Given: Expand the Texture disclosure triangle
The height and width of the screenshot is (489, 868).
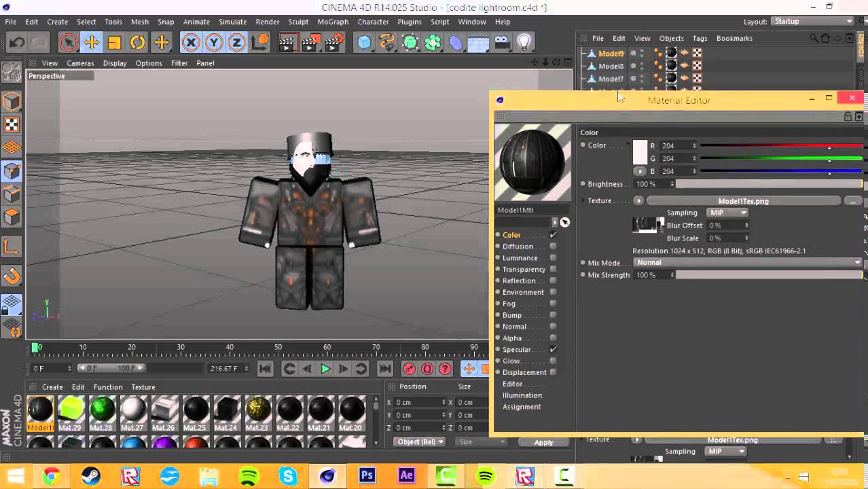Looking at the screenshot, I should pyautogui.click(x=583, y=201).
